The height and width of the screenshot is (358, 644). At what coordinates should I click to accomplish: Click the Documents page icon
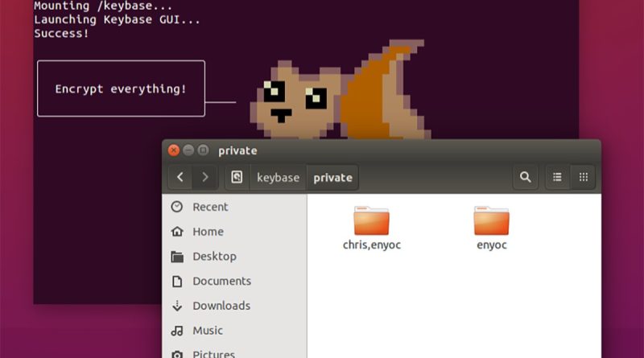click(177, 282)
